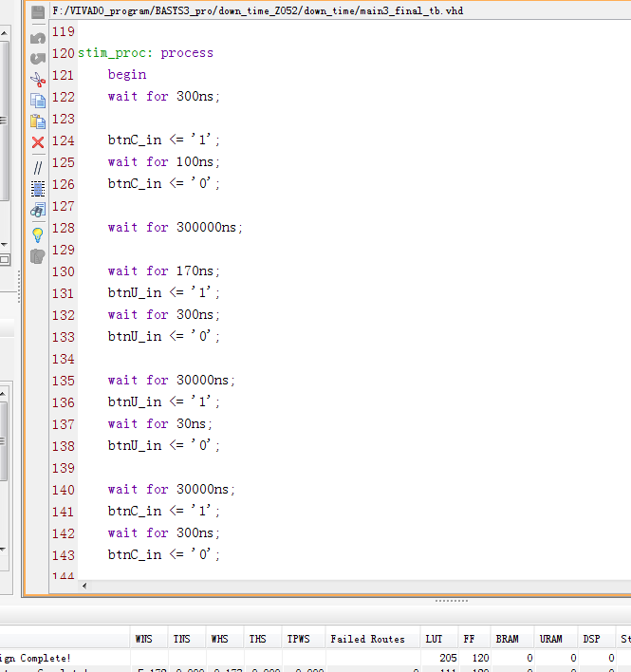Click the column selection mode icon

(38, 189)
